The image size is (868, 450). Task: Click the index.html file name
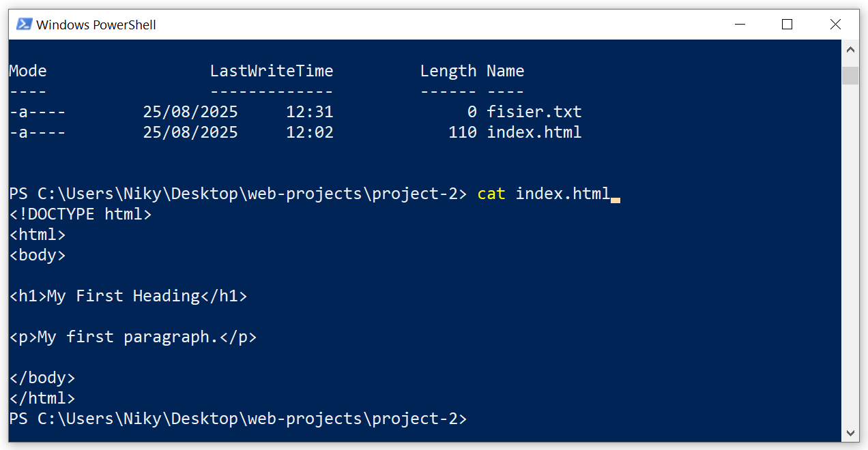point(534,132)
